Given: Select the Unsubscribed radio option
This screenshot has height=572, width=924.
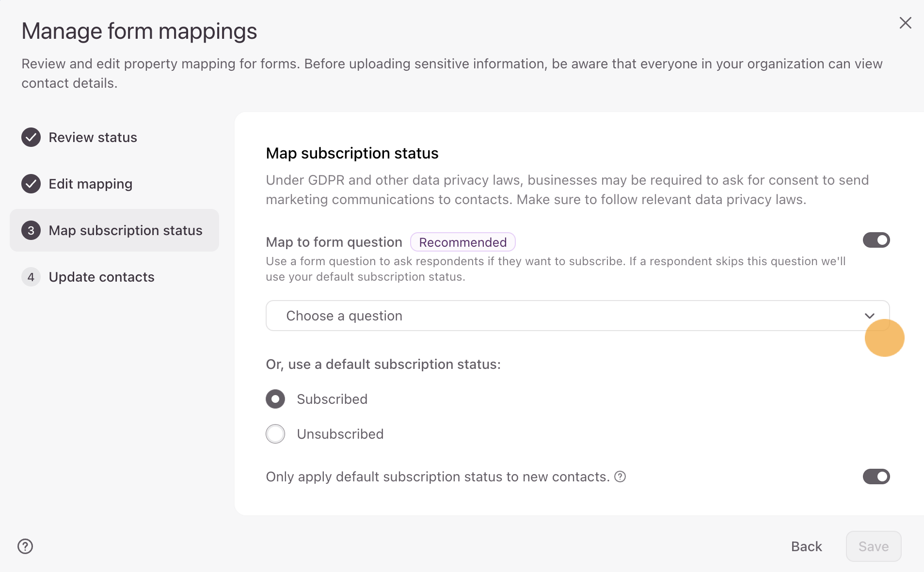Looking at the screenshot, I should pyautogui.click(x=275, y=434).
